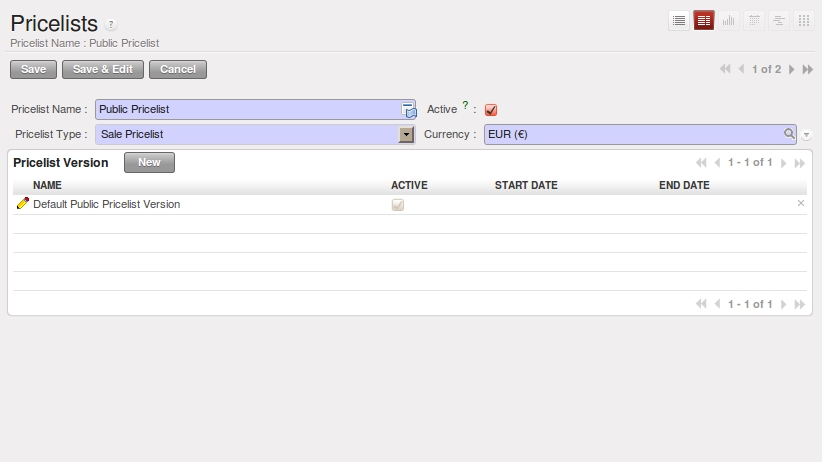Open Gantt view icon
822x462 pixels.
(x=779, y=20)
